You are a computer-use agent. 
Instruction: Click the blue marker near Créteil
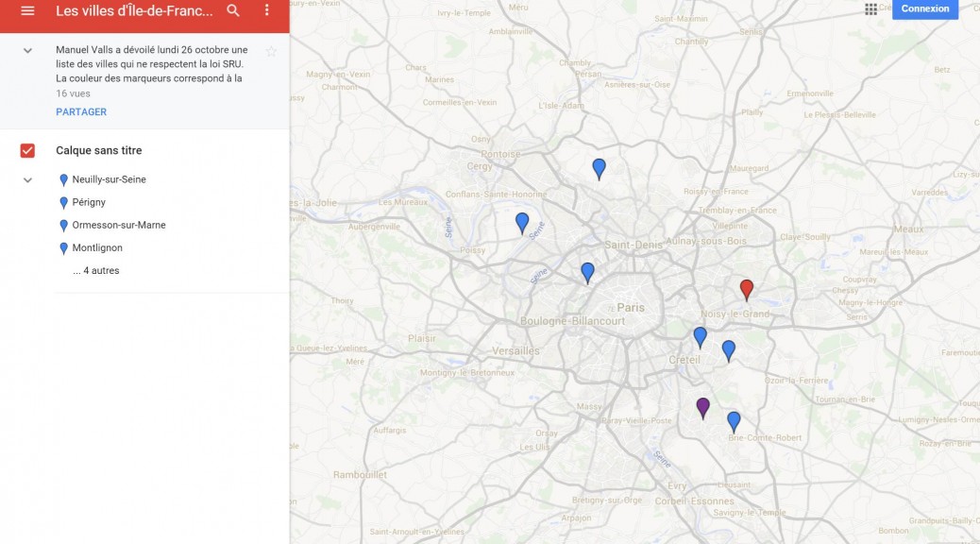(700, 335)
